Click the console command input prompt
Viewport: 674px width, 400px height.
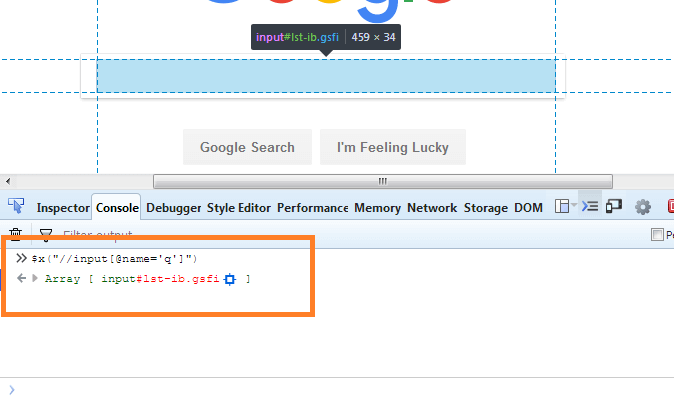pyautogui.click(x=337, y=390)
